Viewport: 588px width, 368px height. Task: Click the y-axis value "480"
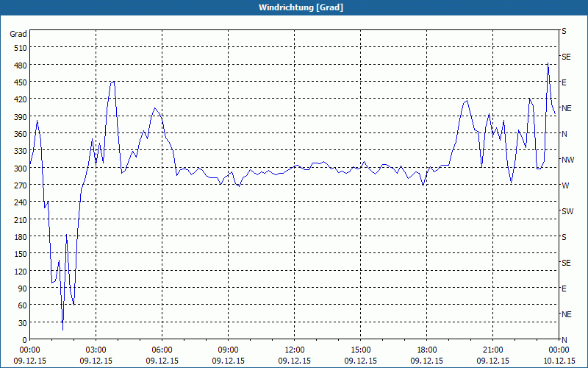[21, 66]
